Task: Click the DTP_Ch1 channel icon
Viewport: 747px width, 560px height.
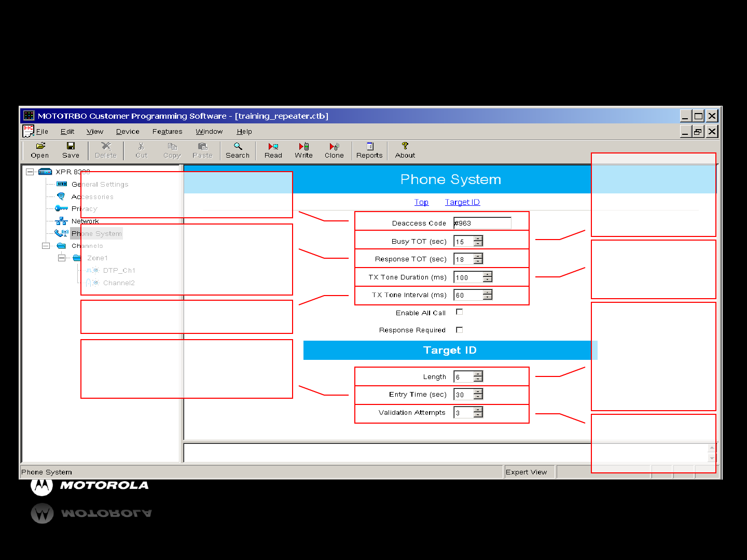Action: 92,270
